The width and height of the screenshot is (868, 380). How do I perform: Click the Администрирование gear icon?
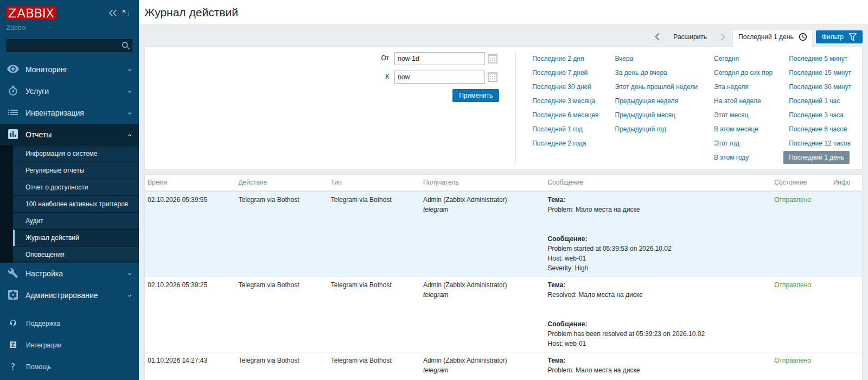13,295
